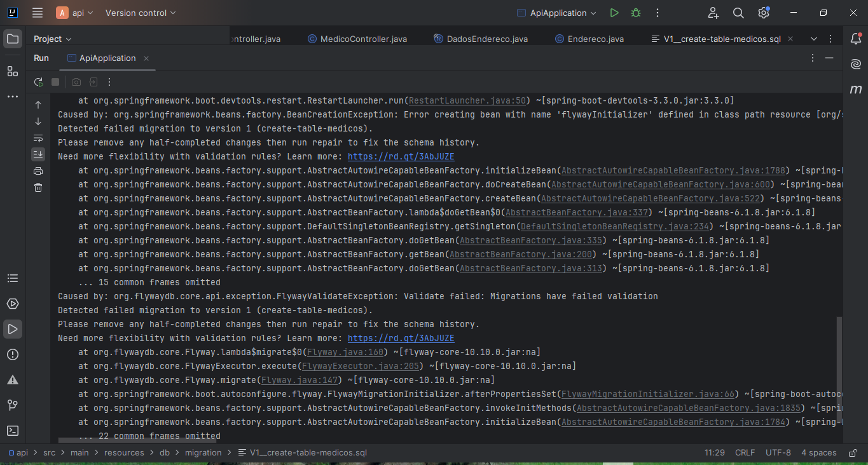Open the main hamburger menu
This screenshot has height=465, width=868.
(x=38, y=13)
